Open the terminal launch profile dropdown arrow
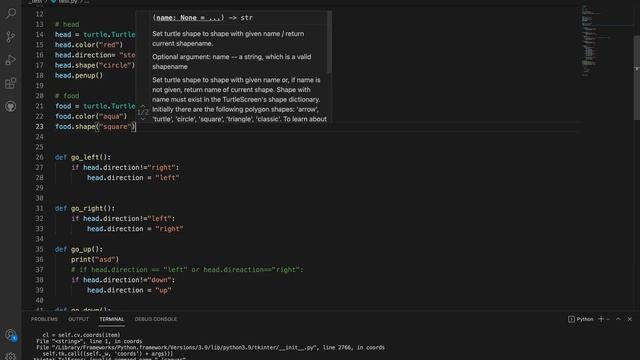The image size is (640, 360). tap(608, 319)
